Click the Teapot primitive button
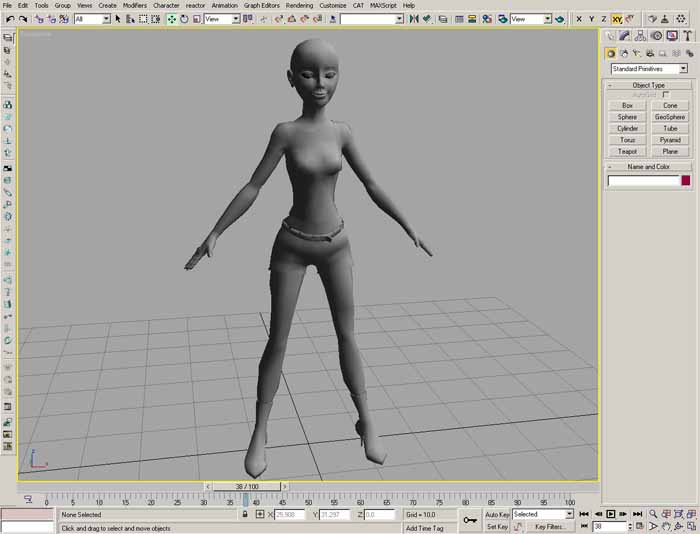 click(627, 152)
